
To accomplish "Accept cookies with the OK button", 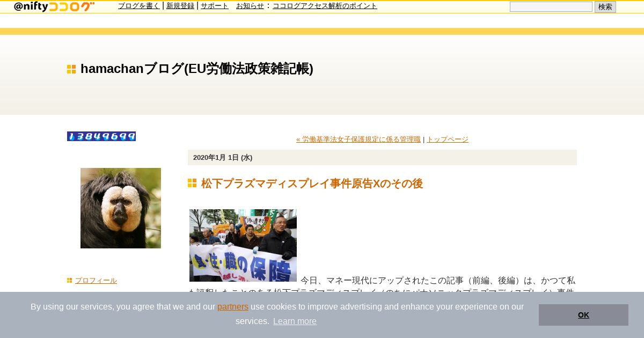I will coord(583,315).
